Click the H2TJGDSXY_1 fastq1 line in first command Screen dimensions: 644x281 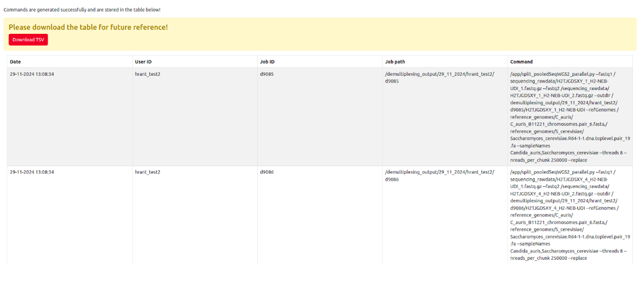pos(559,81)
